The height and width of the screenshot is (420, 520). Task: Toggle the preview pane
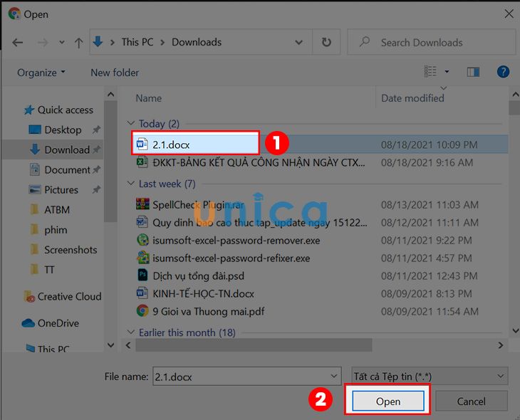(473, 72)
